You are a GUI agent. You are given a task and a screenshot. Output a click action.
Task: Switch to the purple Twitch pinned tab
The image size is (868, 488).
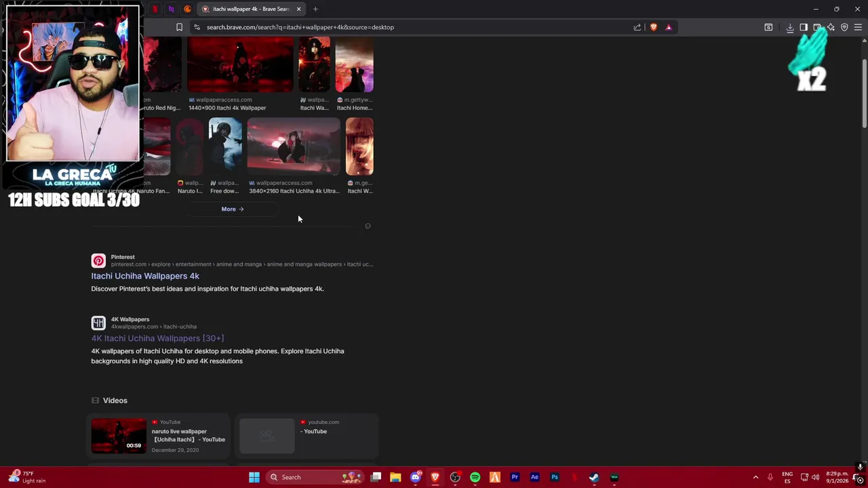[x=171, y=9]
